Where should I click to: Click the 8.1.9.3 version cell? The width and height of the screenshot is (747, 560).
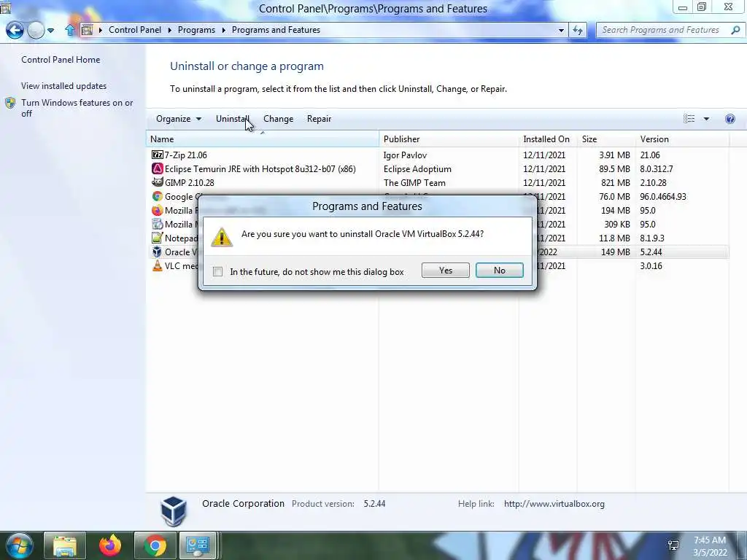(x=652, y=238)
